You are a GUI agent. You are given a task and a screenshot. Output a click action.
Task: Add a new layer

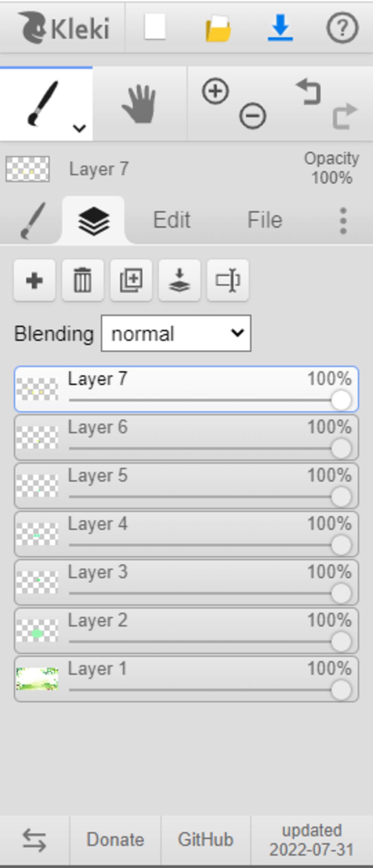(35, 280)
